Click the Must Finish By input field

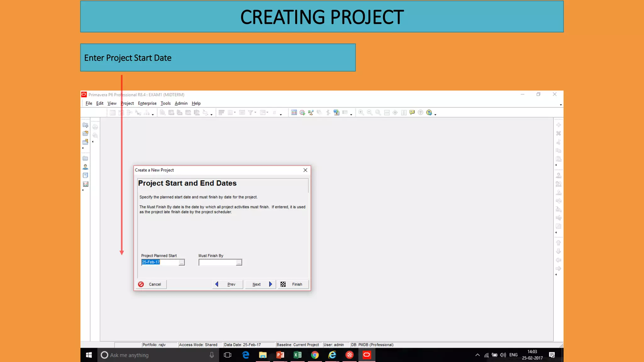tap(217, 262)
